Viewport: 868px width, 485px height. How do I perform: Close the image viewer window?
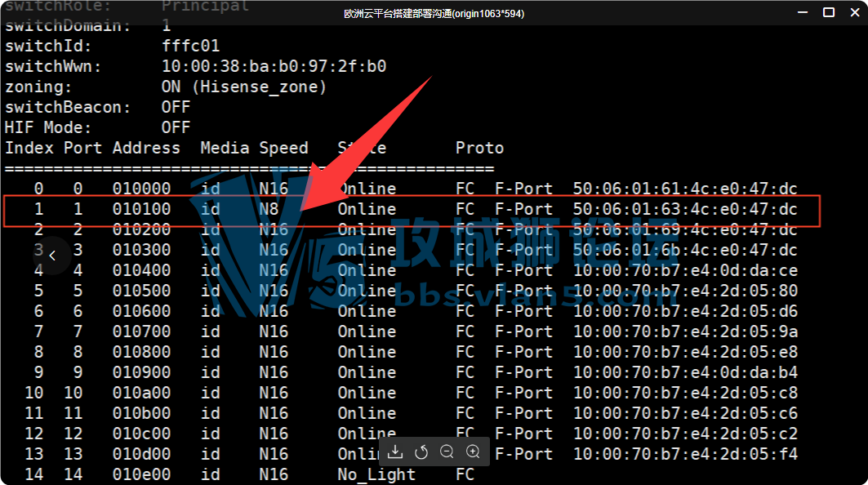coord(855,12)
